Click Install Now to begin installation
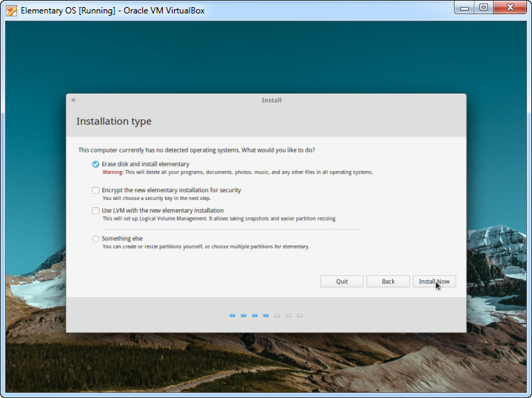Image resolution: width=532 pixels, height=398 pixels. point(434,282)
